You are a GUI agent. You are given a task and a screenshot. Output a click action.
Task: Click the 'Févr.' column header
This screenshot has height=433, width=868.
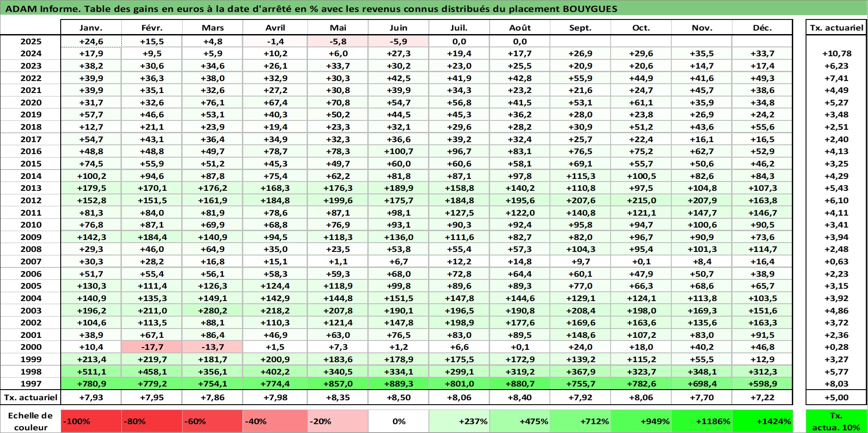[x=152, y=27]
